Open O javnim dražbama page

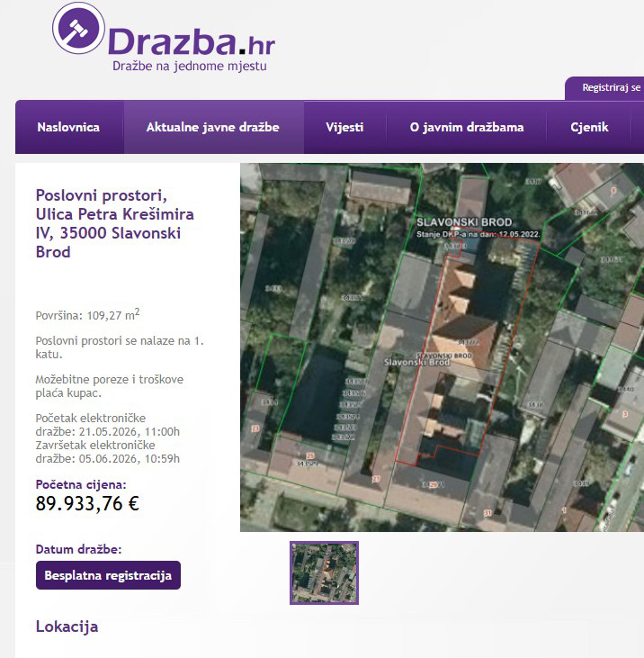point(467,127)
